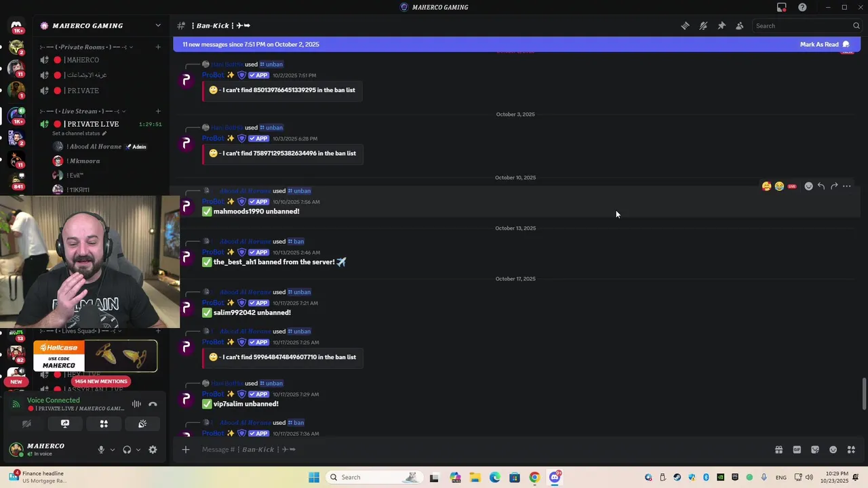The image size is (868, 488).
Task: Open User Settings gear
Action: [x=153, y=449]
